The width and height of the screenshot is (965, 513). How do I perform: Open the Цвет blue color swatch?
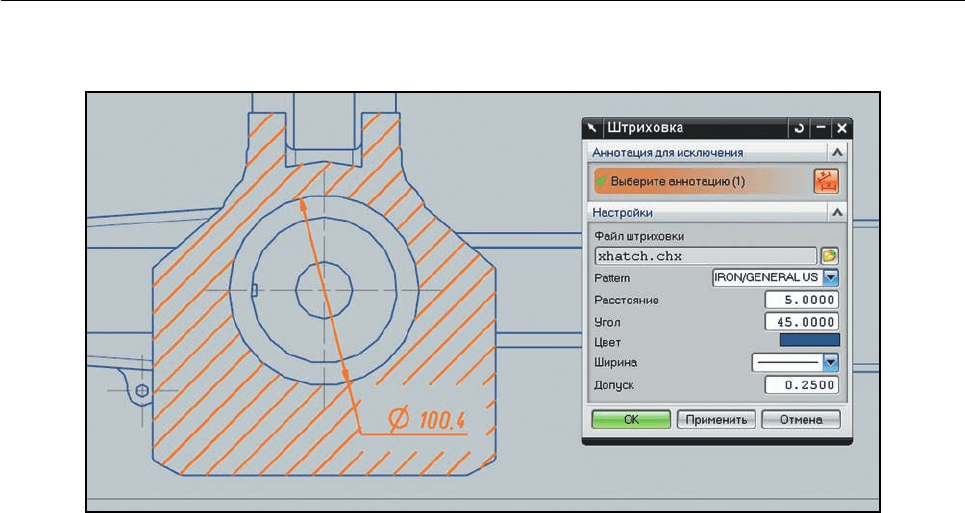coord(809,340)
